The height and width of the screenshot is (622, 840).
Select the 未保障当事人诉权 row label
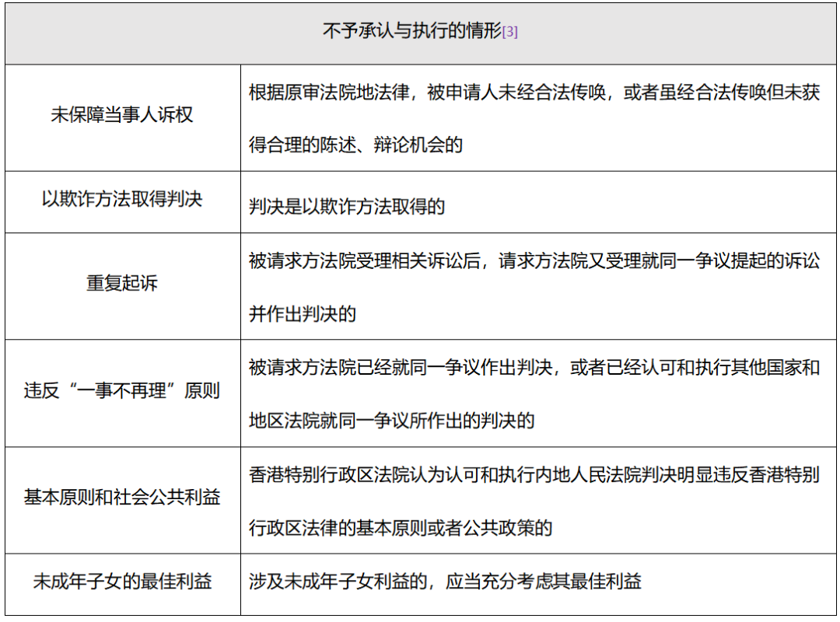(x=122, y=114)
